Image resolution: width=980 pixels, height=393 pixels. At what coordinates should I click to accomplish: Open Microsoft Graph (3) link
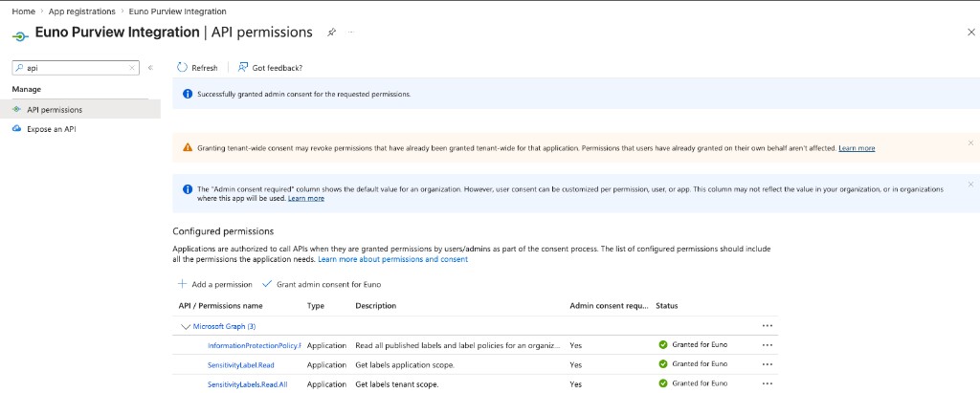tap(224, 326)
